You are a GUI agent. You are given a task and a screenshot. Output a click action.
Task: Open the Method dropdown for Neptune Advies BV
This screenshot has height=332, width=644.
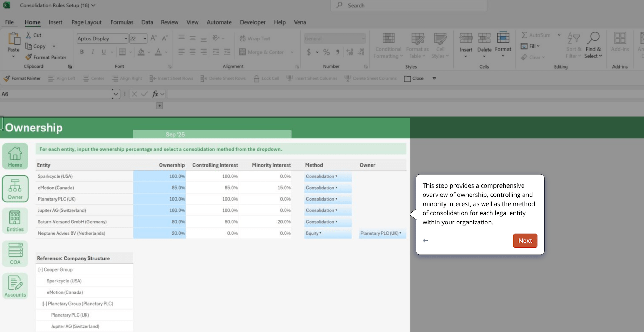pos(320,233)
